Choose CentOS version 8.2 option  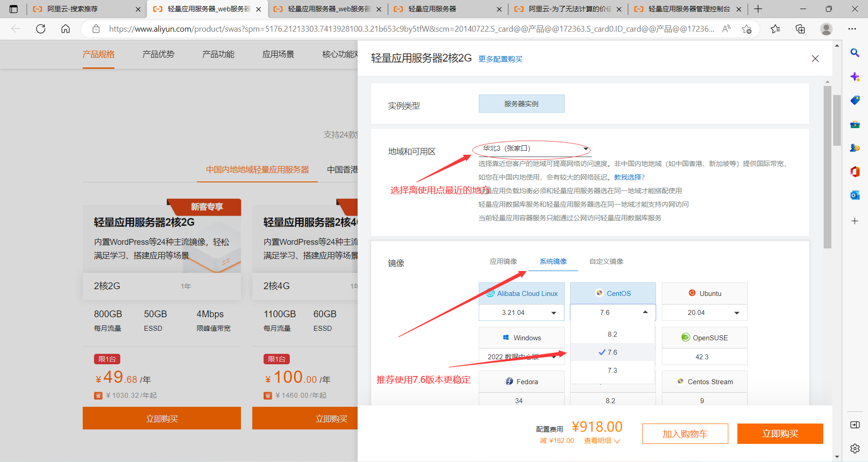click(613, 334)
